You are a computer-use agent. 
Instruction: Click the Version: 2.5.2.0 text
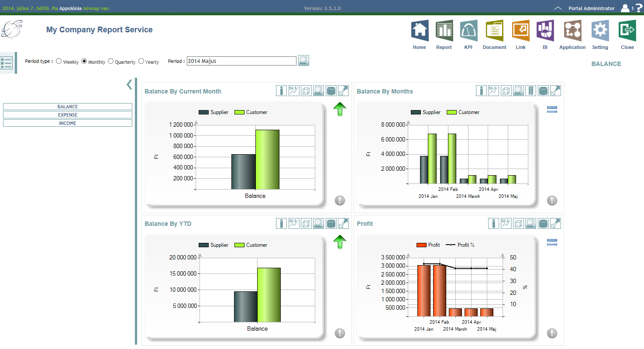[322, 8]
